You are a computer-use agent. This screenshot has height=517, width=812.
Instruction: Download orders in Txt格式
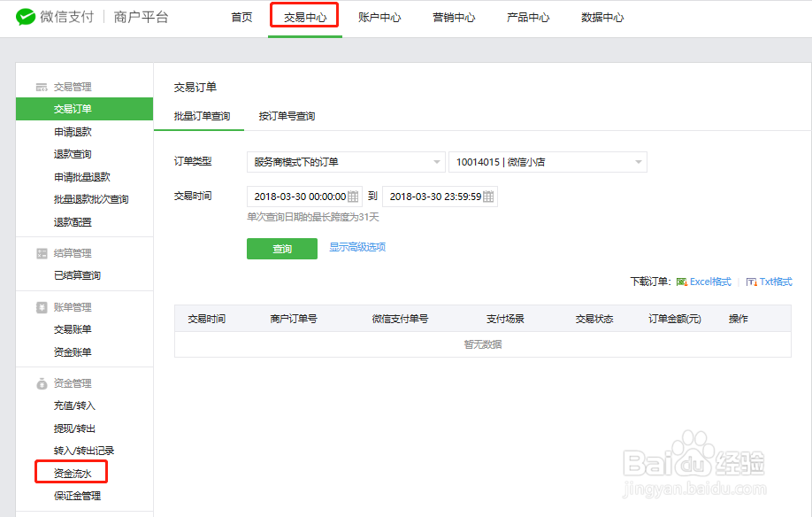point(776,282)
